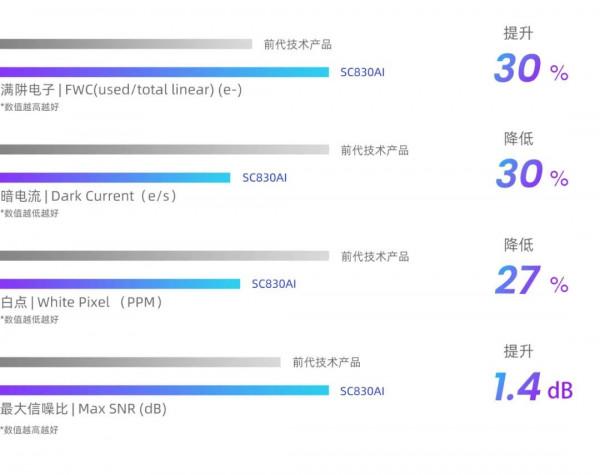Viewport: 600px width, 475px height.
Task: Click the SC830AI gradient bar above FWC
Action: (165, 71)
